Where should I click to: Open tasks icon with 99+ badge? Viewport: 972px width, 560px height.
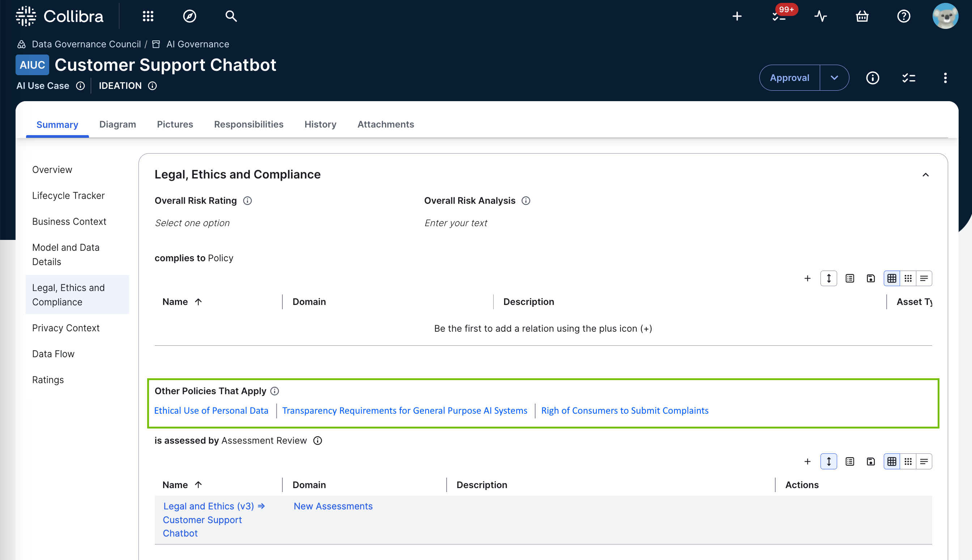[779, 16]
